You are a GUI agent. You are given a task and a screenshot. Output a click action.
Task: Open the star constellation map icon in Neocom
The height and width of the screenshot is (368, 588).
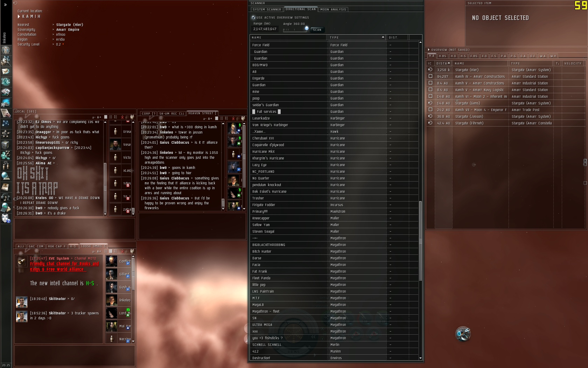(6, 123)
